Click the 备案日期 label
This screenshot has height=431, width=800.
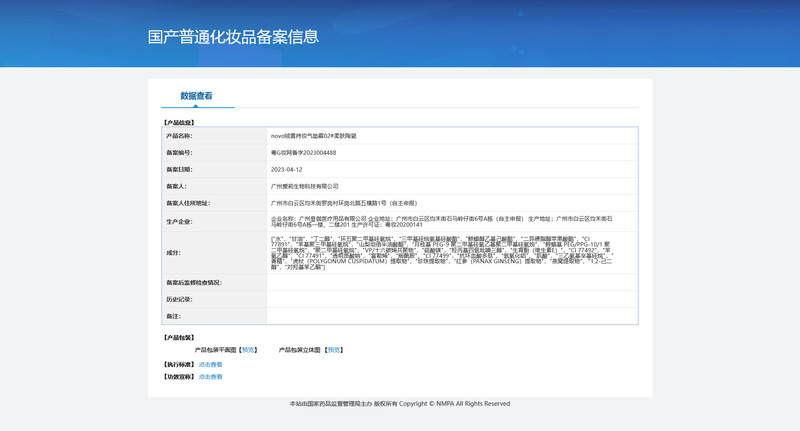tap(179, 169)
